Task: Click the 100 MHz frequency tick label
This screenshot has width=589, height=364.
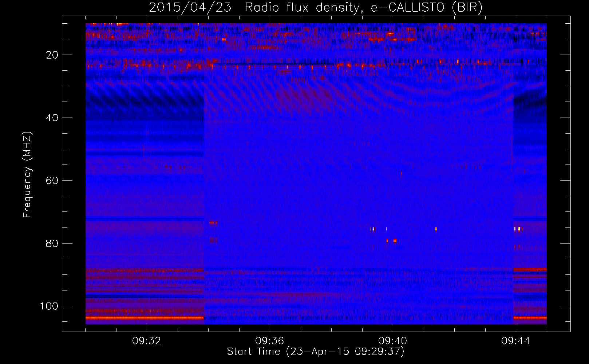Action: tap(49, 306)
